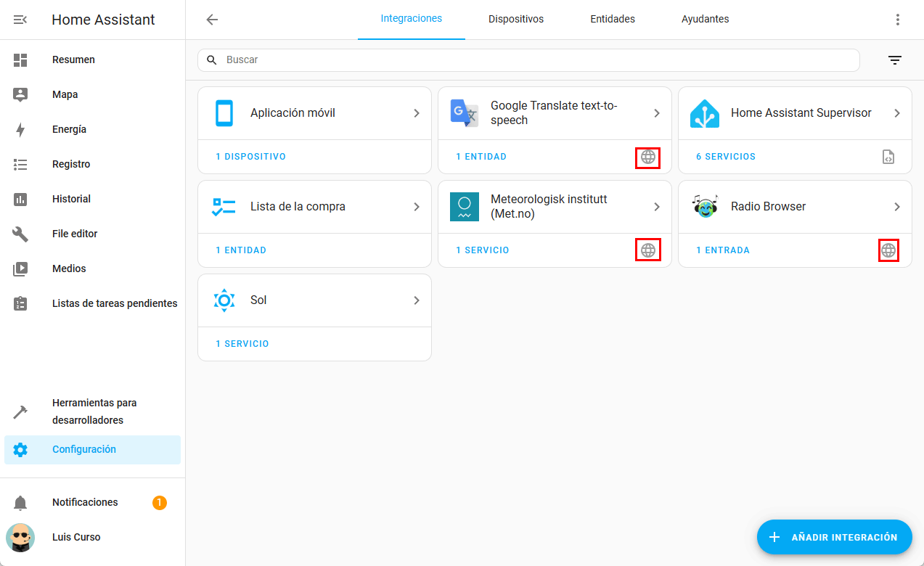Expand the Sol integration chevron

click(417, 300)
